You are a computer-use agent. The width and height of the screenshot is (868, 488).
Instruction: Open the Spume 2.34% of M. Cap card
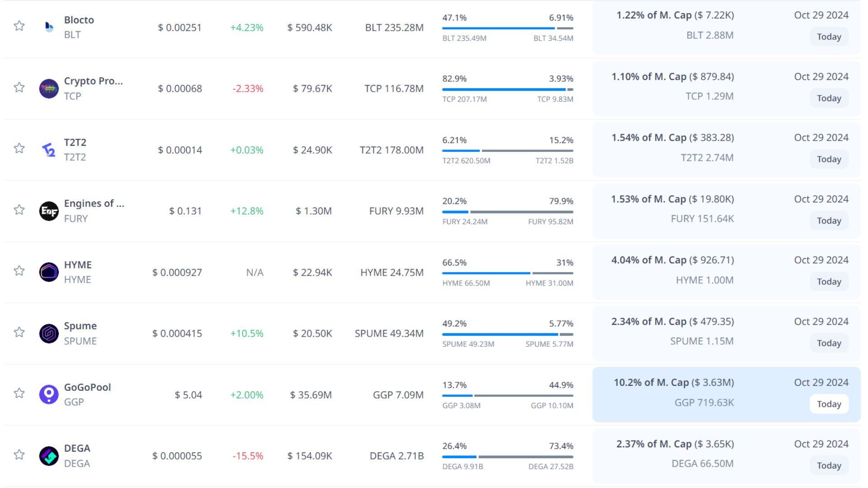click(726, 333)
